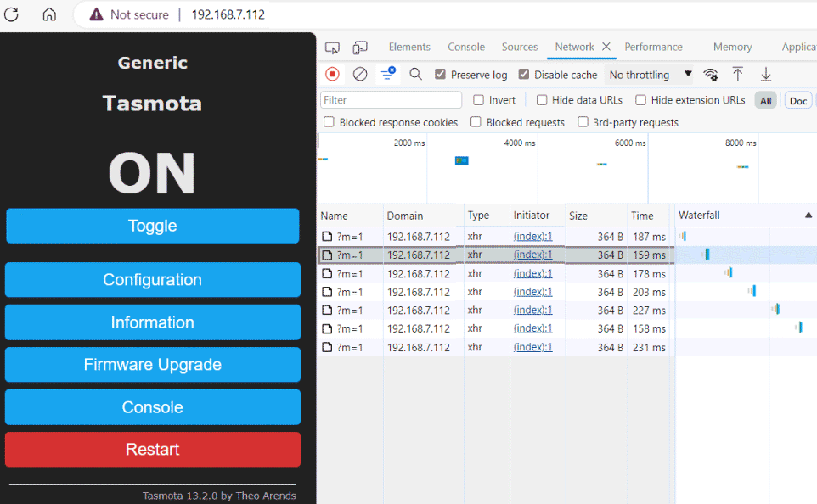The image size is (817, 504).
Task: Click the 4000 ms overview timeline marker
Action: click(520, 143)
